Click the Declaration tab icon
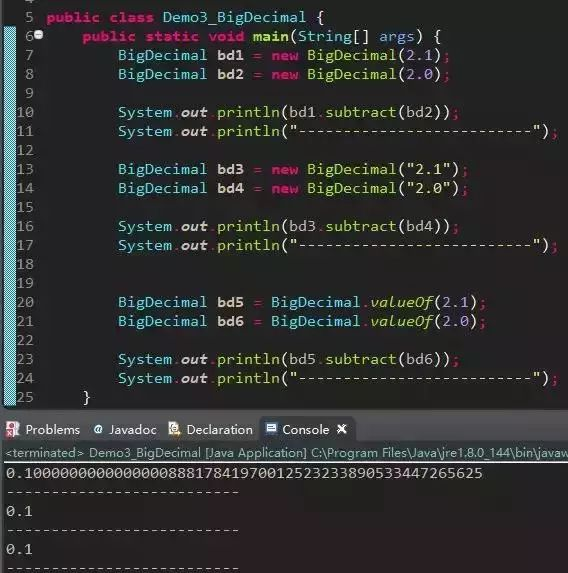This screenshot has height=573, width=568. coord(174,429)
